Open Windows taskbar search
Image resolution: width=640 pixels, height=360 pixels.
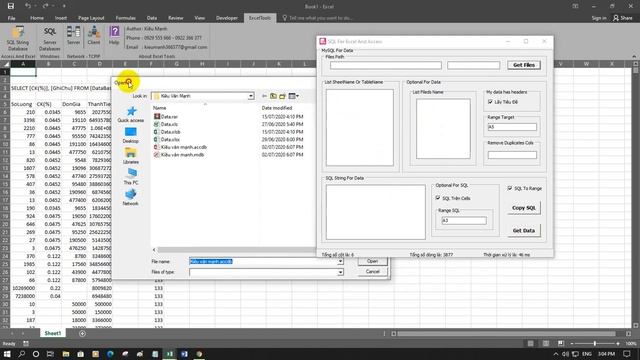21,354
